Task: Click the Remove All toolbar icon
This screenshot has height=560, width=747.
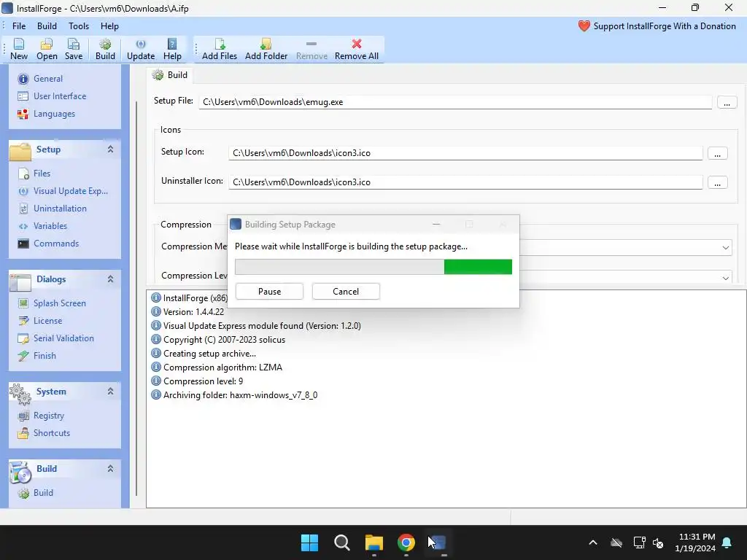Action: [356, 49]
